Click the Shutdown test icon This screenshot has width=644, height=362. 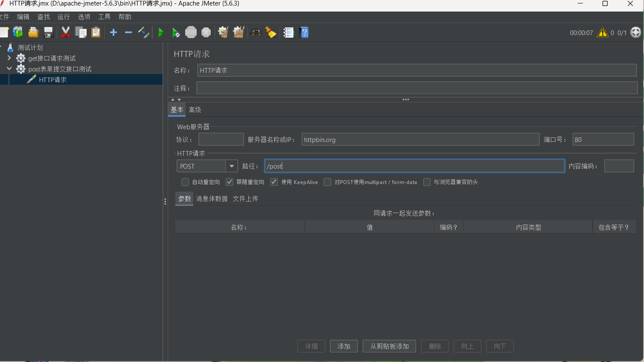click(x=206, y=33)
